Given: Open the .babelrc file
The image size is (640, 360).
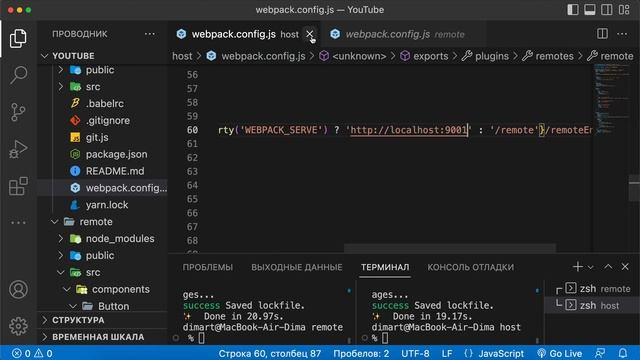Looking at the screenshot, I should (104, 104).
